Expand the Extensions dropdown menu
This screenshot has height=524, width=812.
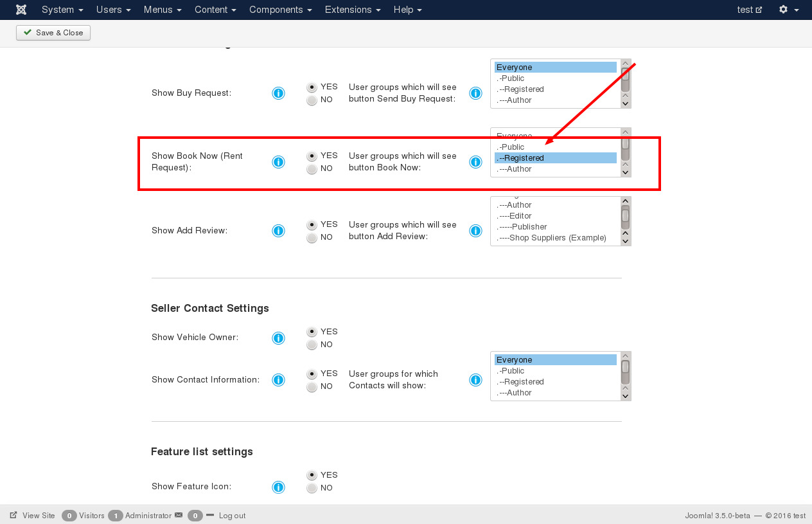pyautogui.click(x=353, y=10)
